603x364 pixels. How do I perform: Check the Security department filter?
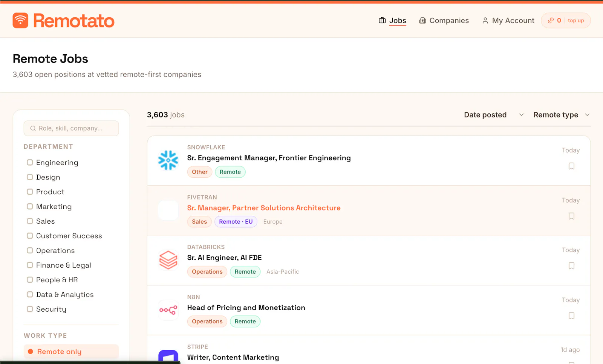30,309
